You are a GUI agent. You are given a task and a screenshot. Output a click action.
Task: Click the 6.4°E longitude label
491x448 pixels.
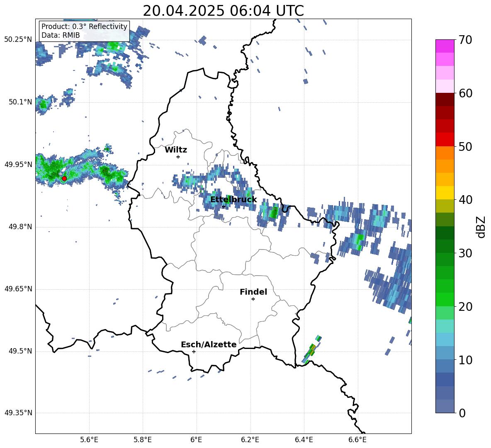[304, 440]
